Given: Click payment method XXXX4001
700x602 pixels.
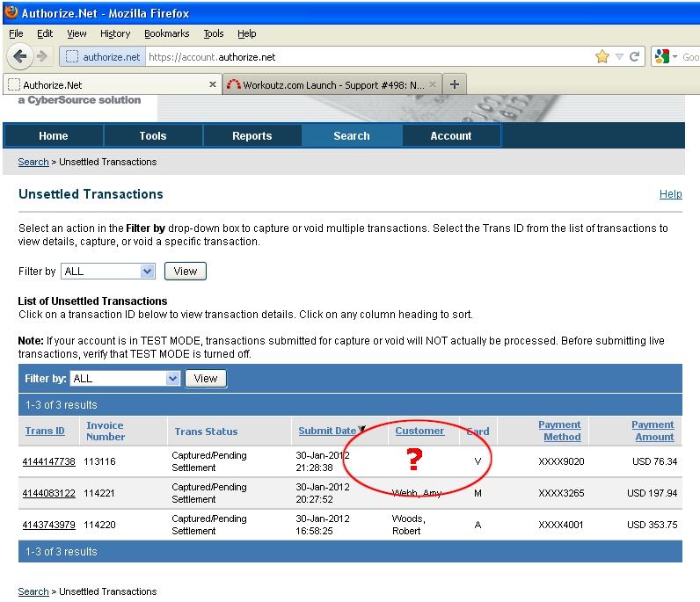Looking at the screenshot, I should tap(561, 525).
